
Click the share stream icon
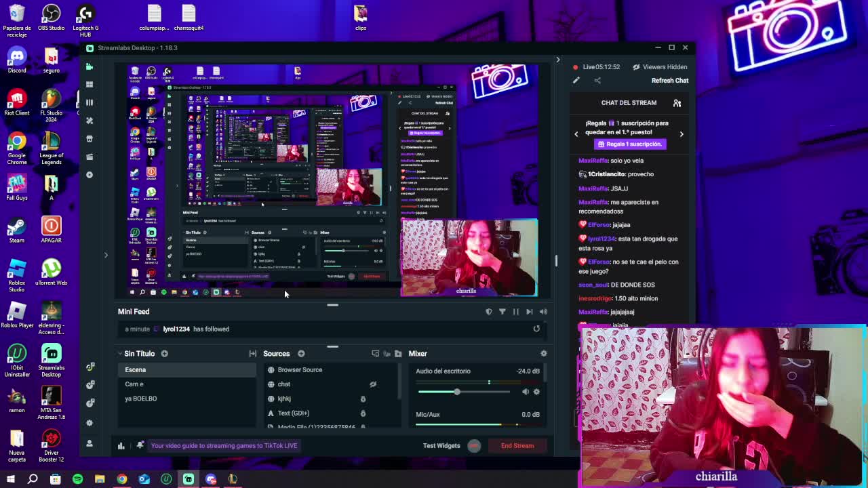click(x=597, y=81)
